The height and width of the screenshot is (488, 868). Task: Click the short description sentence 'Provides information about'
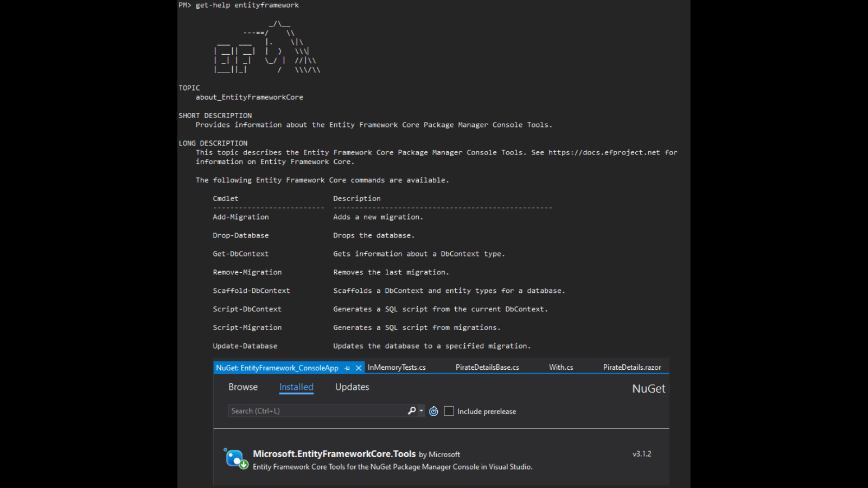374,125
